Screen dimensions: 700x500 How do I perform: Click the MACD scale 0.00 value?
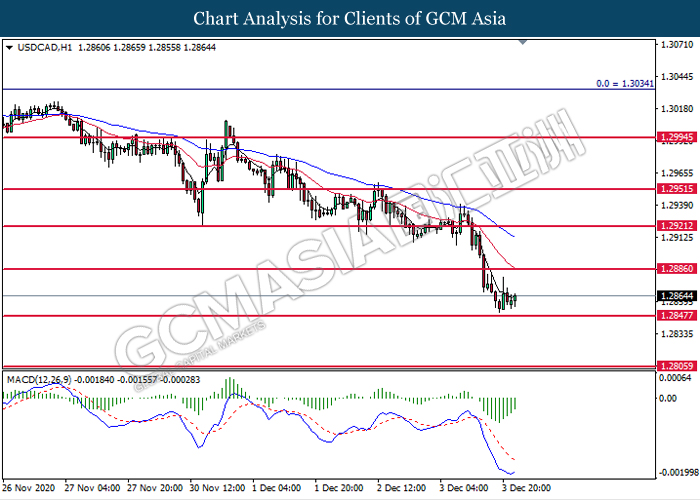[x=668, y=398]
